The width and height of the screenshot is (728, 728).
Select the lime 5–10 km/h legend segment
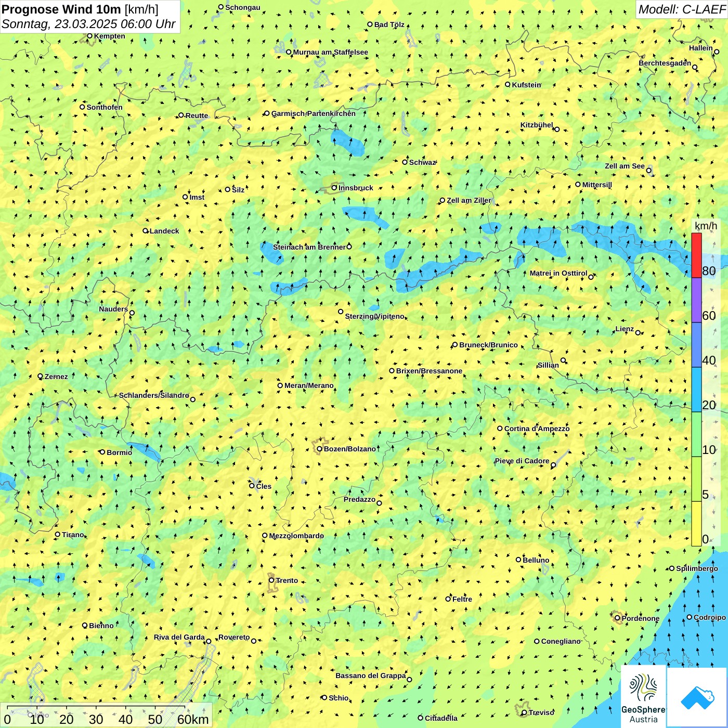696,479
